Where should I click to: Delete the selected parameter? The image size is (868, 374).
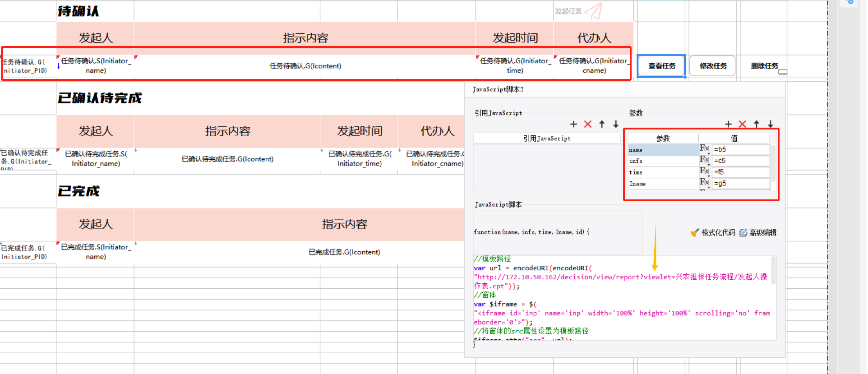pos(742,124)
